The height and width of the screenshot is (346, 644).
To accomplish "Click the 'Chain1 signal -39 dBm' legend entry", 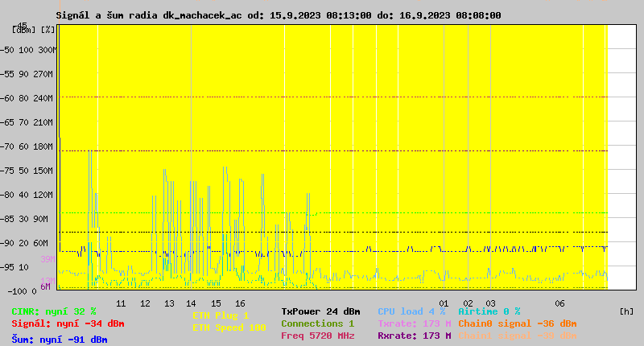I will click(518, 336).
